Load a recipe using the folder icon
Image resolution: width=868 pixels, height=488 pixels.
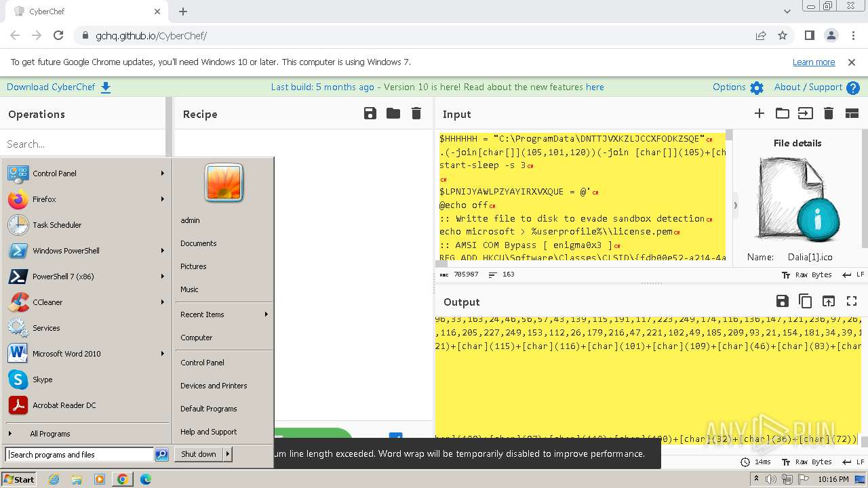(393, 113)
